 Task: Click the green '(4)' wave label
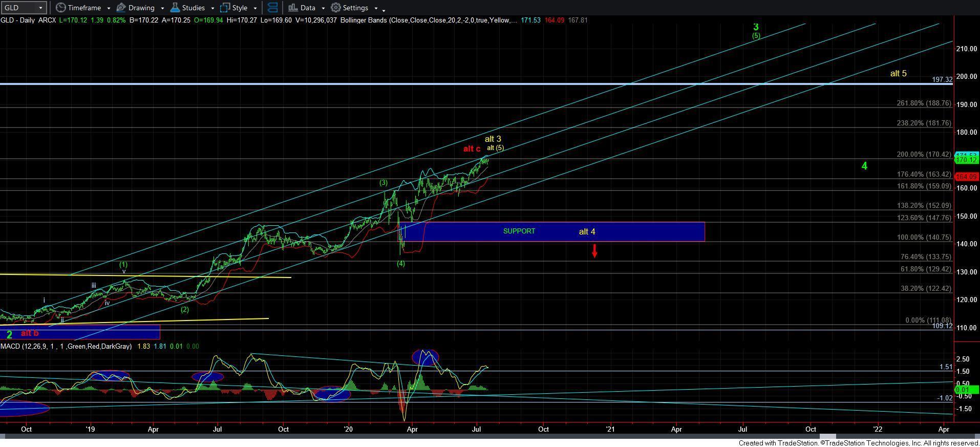(x=400, y=264)
